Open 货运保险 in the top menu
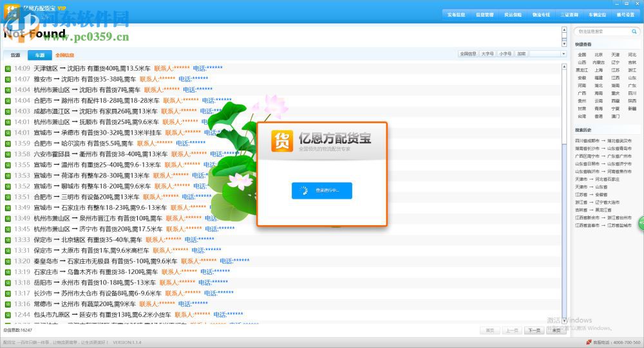Viewport: 644px width, 348px height. click(x=513, y=15)
